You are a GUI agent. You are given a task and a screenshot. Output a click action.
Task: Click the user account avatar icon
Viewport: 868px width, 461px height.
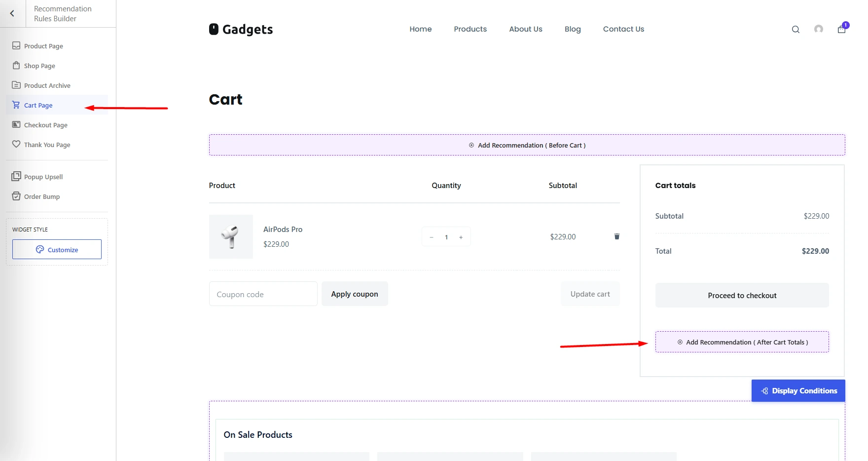(x=819, y=29)
